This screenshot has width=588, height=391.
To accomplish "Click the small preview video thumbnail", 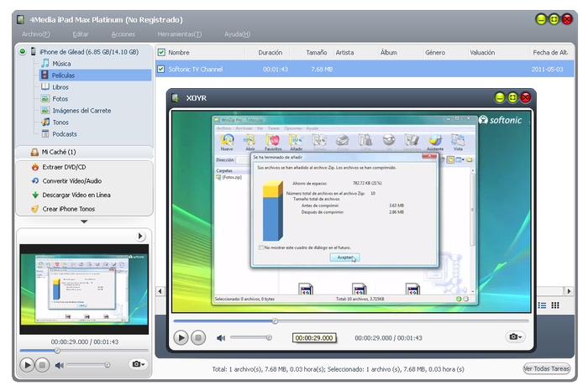I will pyautogui.click(x=84, y=289).
